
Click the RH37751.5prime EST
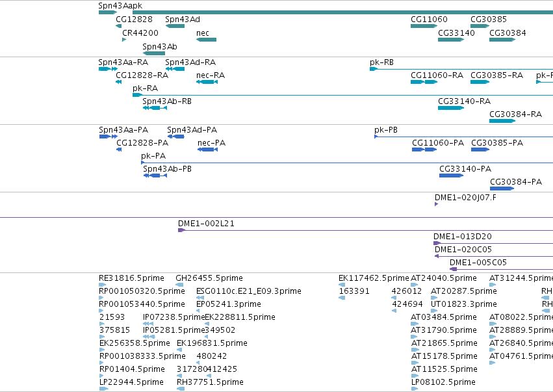point(181,389)
